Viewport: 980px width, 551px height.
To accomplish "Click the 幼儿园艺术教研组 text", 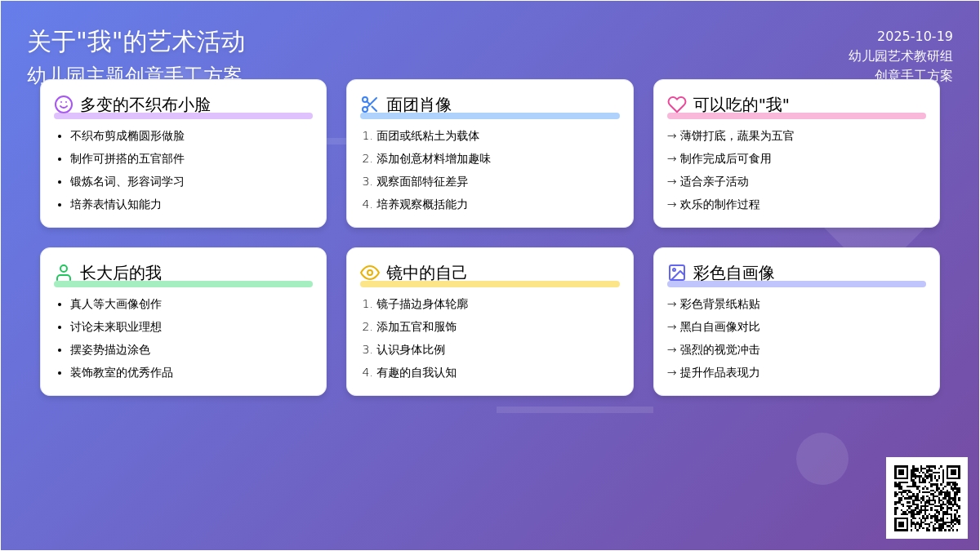I will tap(900, 56).
